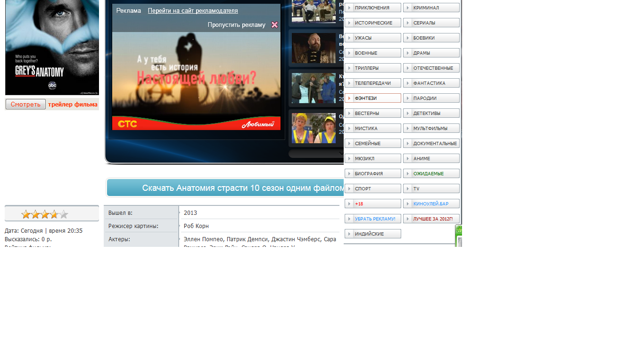Choose the 'TV' category

pos(431,189)
